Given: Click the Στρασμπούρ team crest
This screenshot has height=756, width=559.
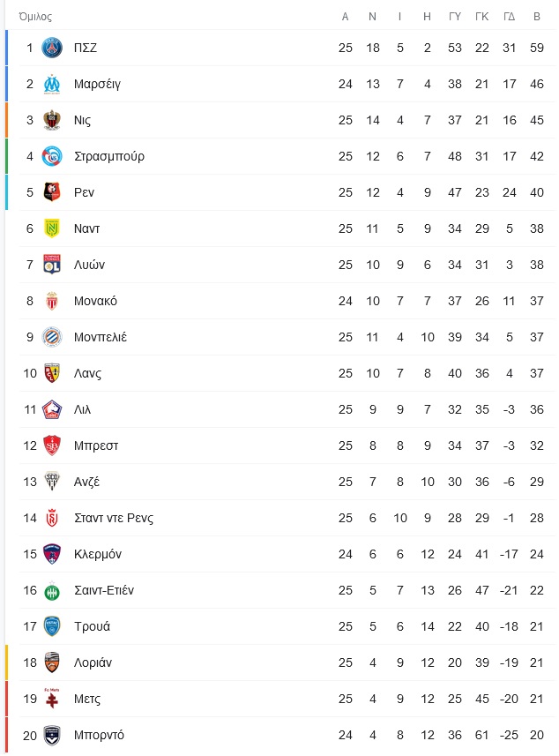Looking at the screenshot, I should pyautogui.click(x=51, y=156).
